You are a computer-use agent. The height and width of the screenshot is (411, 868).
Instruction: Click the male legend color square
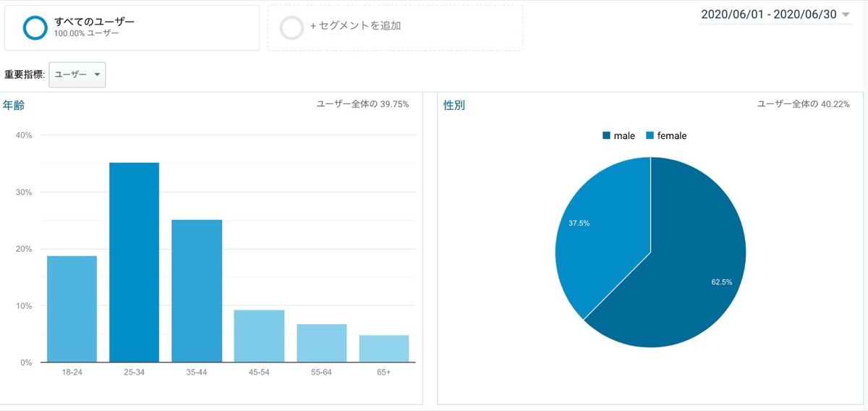606,135
